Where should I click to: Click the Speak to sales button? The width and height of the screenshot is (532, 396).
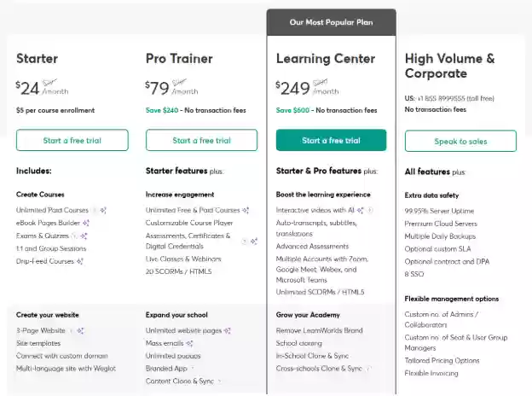[x=460, y=141]
